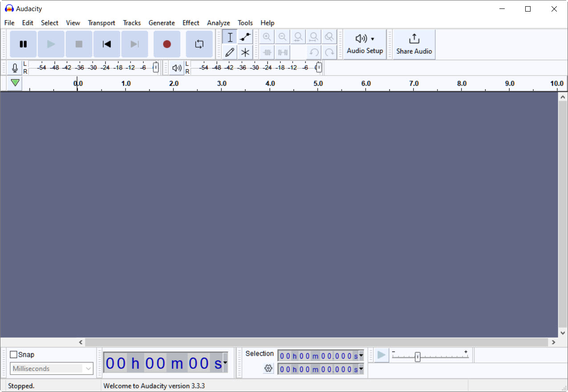
Task: Select the Envelope tool
Action: pyautogui.click(x=245, y=37)
